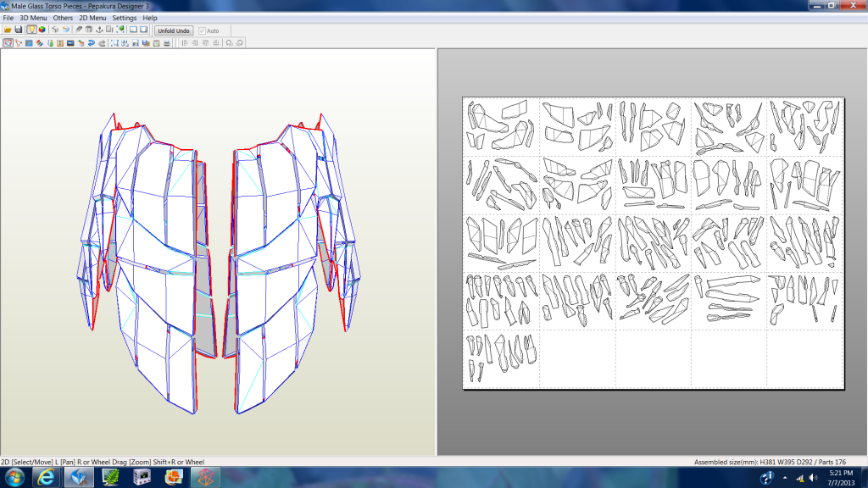Open the 2D Menu

pos(92,18)
